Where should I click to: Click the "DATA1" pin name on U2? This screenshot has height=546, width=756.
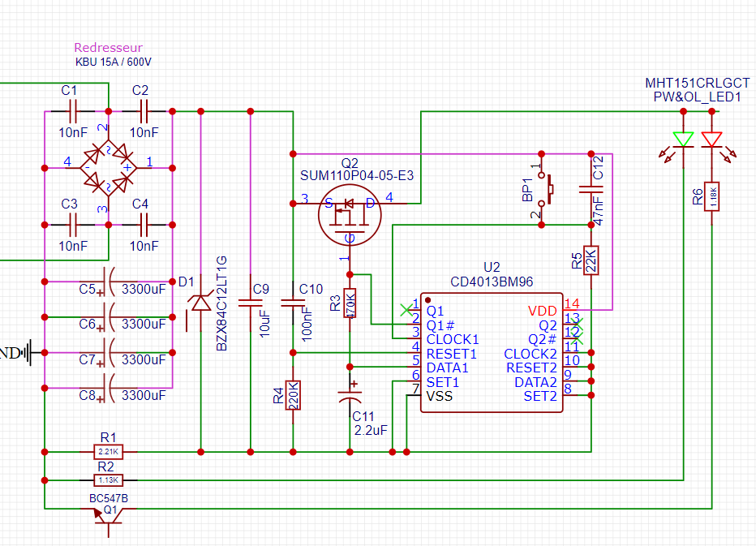click(448, 368)
